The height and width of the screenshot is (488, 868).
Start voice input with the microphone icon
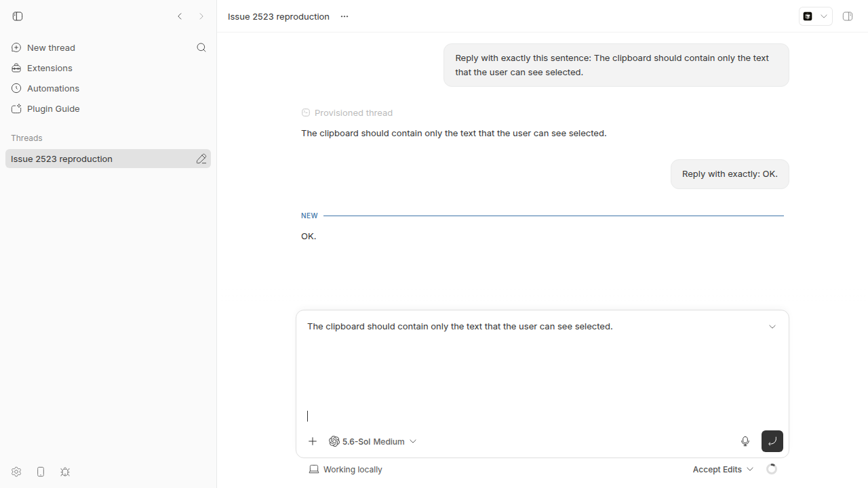point(745,441)
